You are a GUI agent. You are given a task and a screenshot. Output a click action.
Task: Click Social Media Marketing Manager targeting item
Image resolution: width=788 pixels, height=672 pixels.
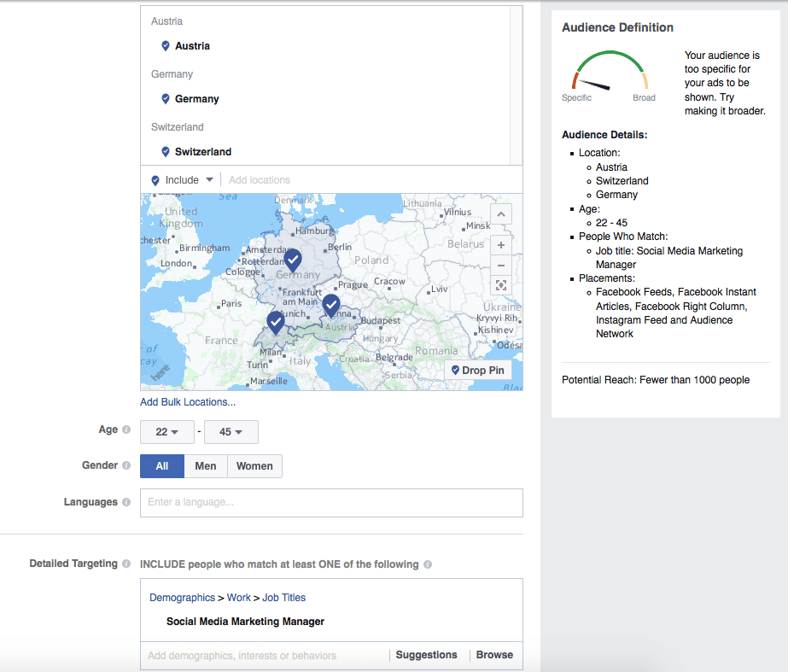[245, 622]
